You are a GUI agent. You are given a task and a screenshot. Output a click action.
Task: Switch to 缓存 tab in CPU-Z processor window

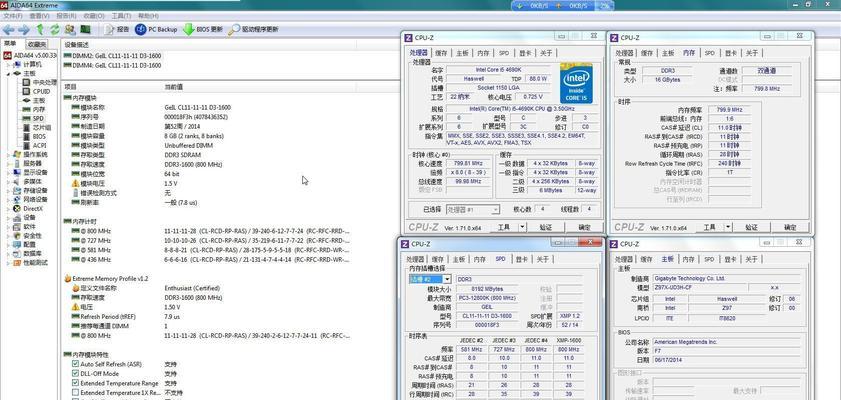[441, 53]
